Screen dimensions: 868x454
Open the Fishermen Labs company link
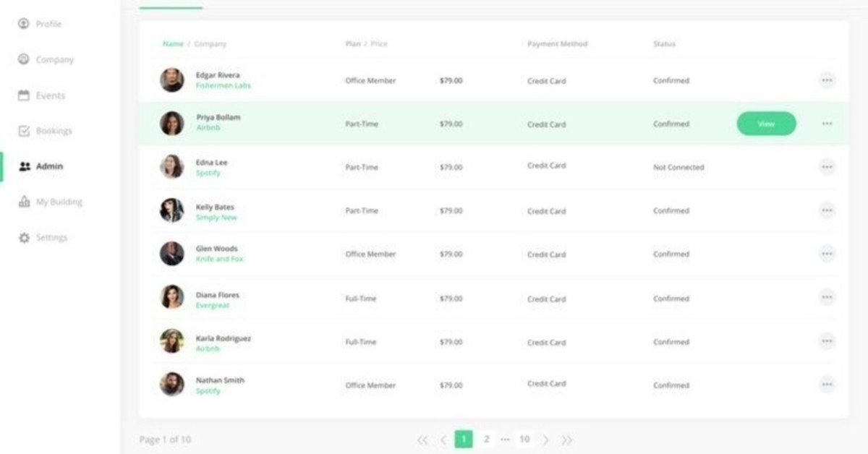223,85
